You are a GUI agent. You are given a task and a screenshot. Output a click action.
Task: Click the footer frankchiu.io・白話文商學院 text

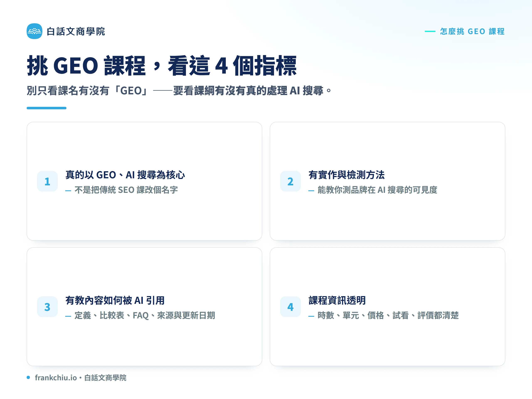[x=81, y=378]
